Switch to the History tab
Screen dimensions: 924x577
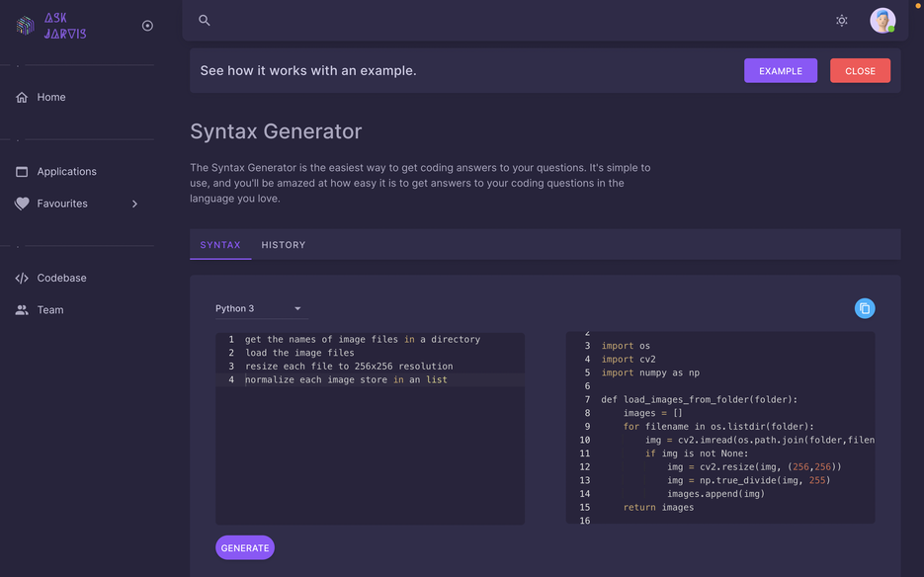(x=284, y=244)
